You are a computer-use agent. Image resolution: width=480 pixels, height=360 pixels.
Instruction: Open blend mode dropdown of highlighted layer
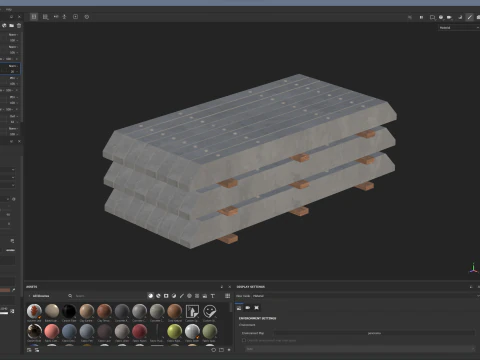click(13, 66)
